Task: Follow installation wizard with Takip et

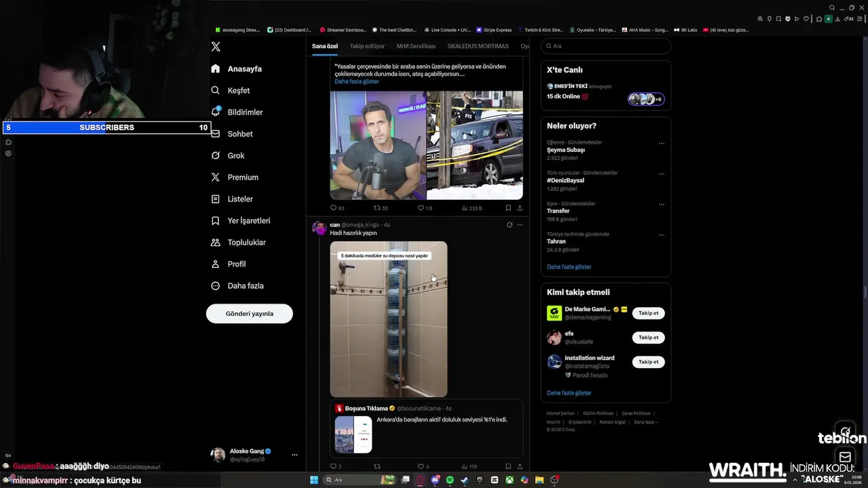Action: [648, 362]
